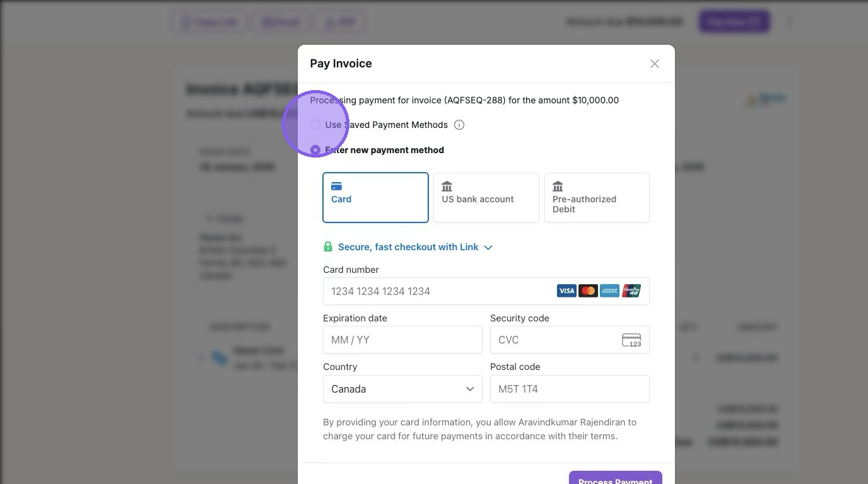
Task: Click into the Postal code field
Action: [570, 389]
